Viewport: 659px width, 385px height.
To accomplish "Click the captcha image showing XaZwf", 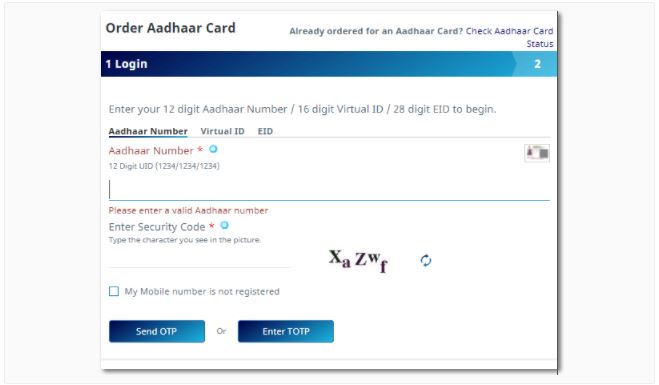I will tap(358, 261).
